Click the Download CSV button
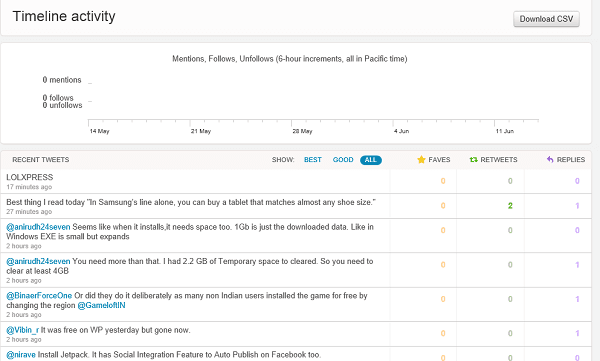Screen dimensions: 600x361 click(x=546, y=19)
